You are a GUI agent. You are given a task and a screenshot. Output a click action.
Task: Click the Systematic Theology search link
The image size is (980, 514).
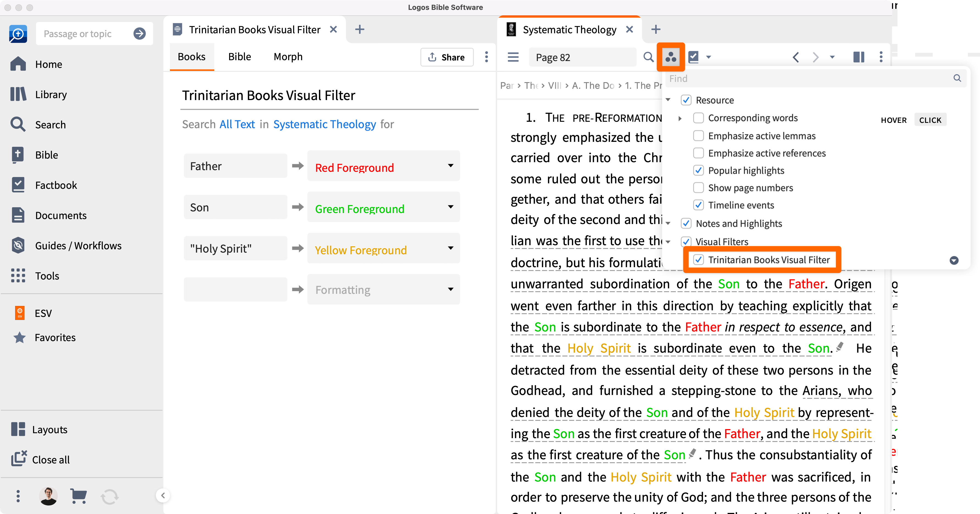(x=324, y=124)
